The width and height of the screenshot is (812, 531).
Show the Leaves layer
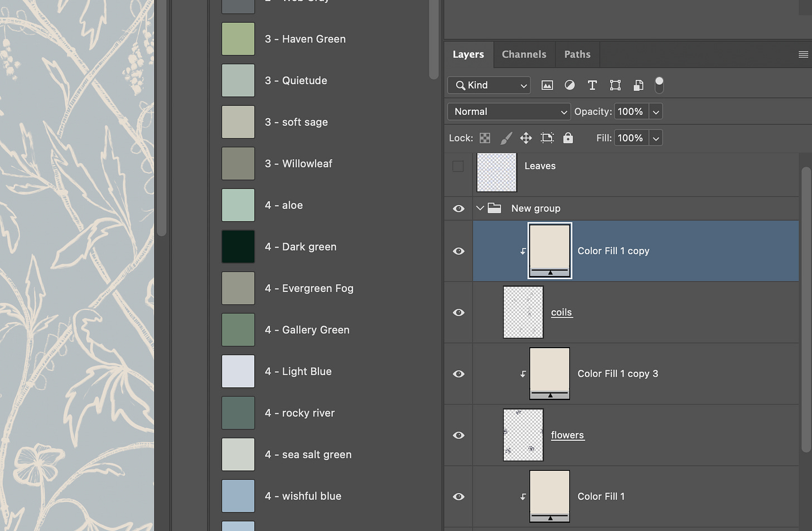pos(458,166)
